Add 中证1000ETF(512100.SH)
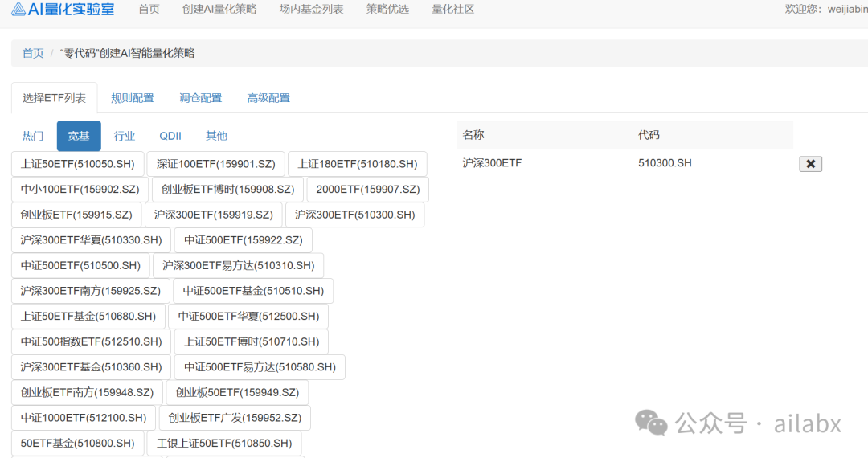Viewport: 868px width, 458px height. (x=84, y=418)
